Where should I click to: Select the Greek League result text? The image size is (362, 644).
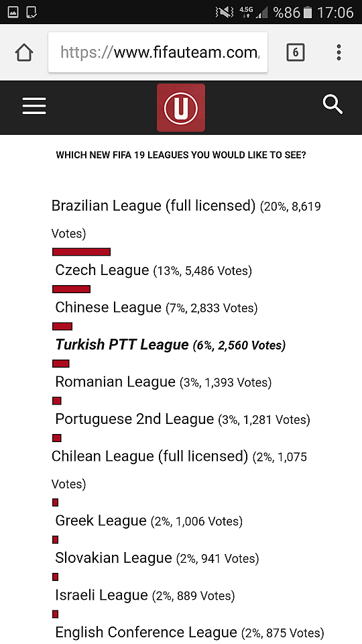click(x=149, y=521)
